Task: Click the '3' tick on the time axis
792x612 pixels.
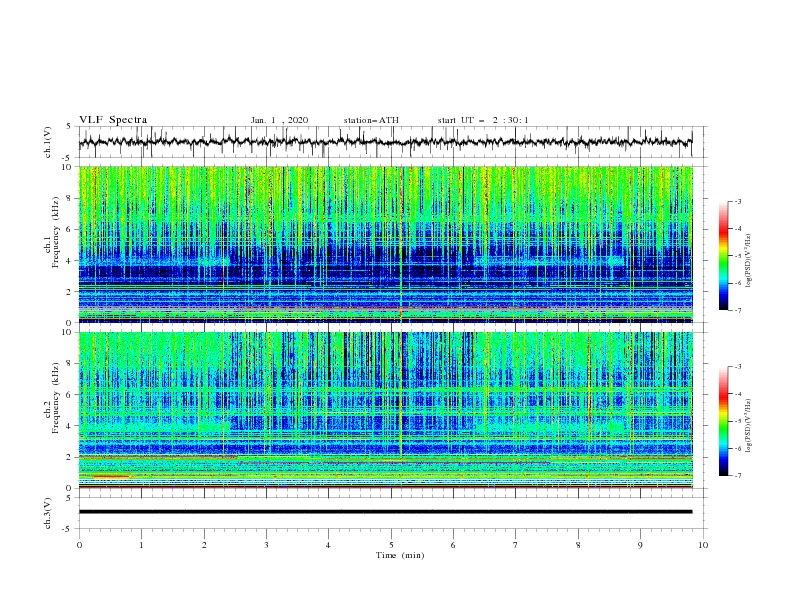Action: 266,545
